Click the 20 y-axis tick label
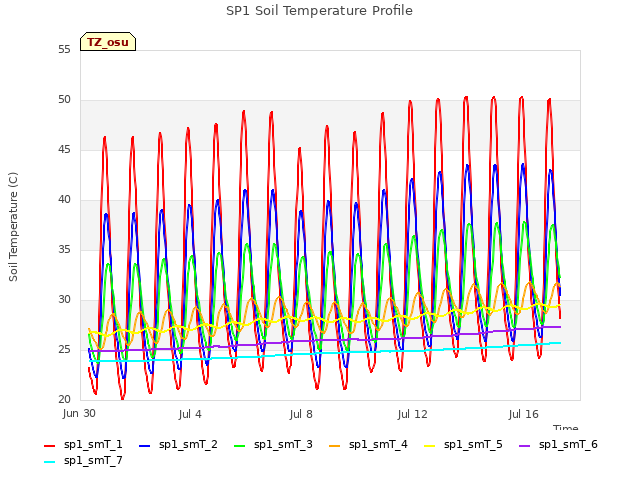Viewport: 640px width, 480px height. tap(64, 400)
